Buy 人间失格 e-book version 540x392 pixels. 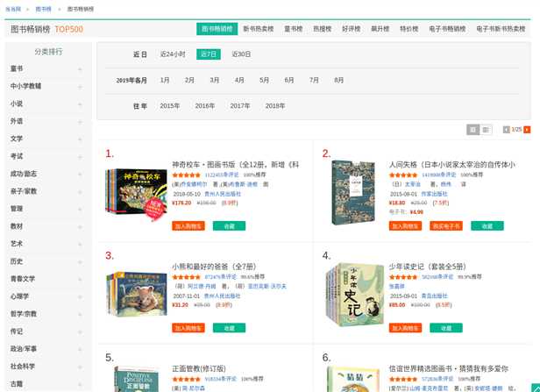click(446, 226)
